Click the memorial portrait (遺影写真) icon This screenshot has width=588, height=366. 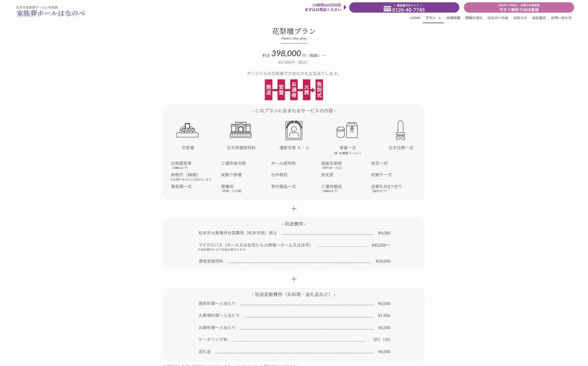point(294,130)
